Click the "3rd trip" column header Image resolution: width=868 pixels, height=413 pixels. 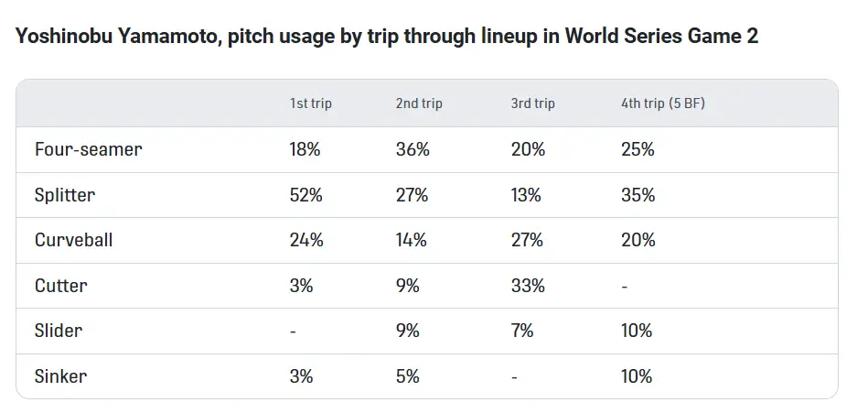coord(533,103)
